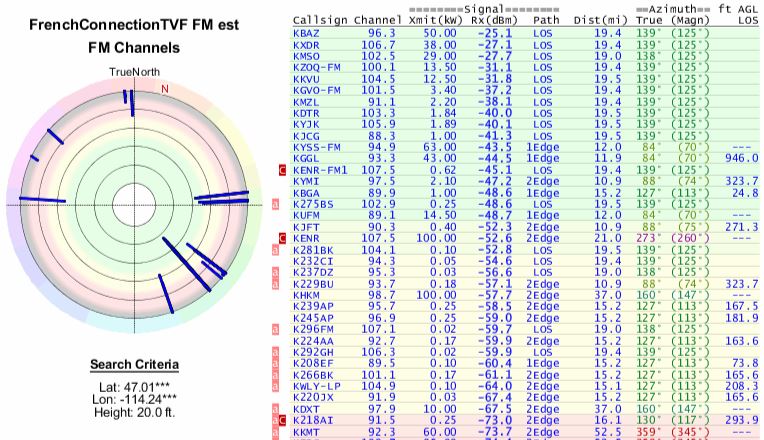Click the translator icon beside K292GH
Image resolution: width=764 pixels, height=440 pixels.
pos(276,352)
